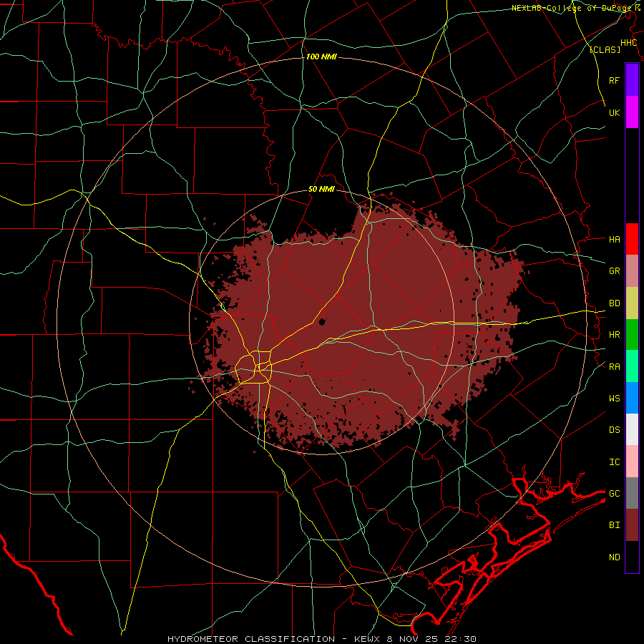The image size is (644, 644).
Task: Click the light green RA color swatch
Action: point(632,366)
